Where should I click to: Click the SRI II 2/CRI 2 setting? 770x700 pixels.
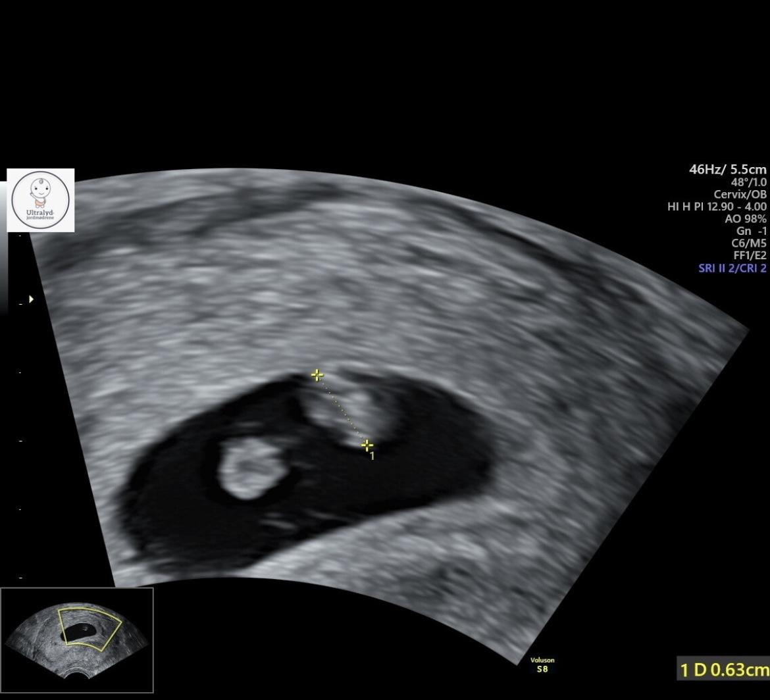[x=732, y=268]
